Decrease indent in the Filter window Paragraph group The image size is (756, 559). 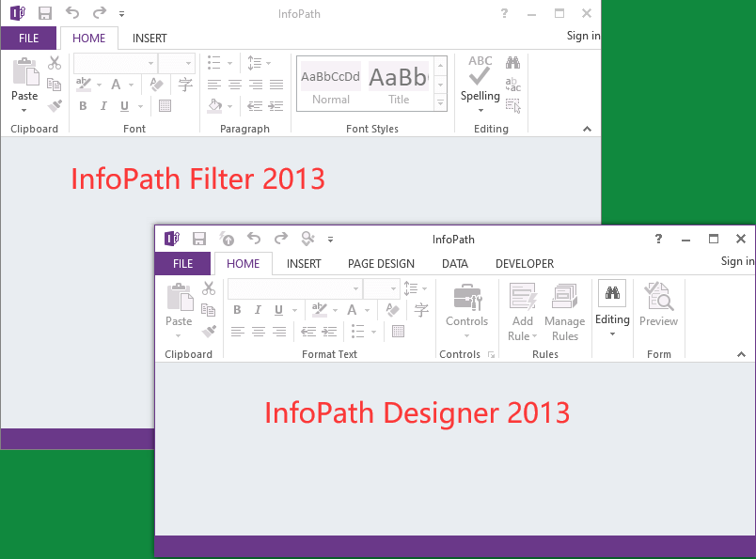coord(255,106)
